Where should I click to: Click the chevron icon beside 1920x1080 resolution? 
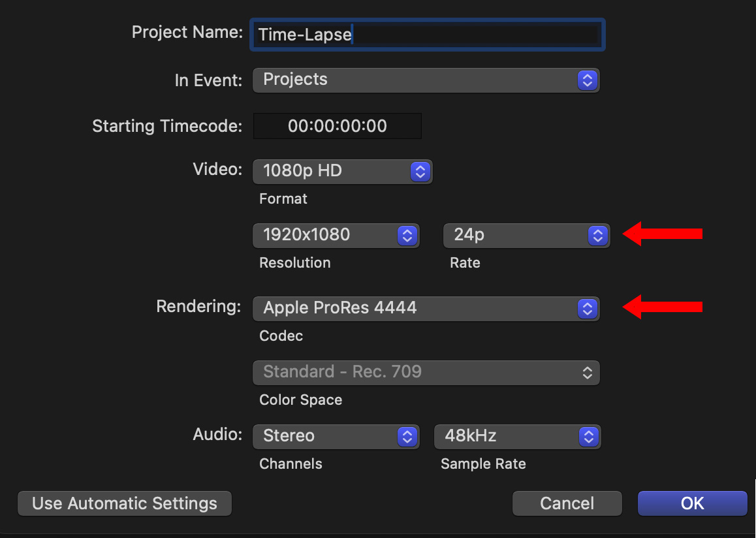(x=407, y=235)
